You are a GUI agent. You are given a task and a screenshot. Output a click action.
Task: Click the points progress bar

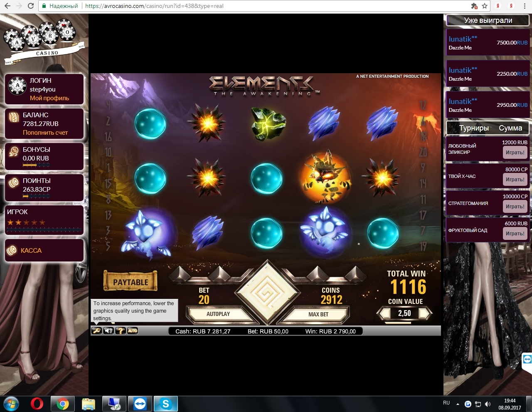[36, 196]
